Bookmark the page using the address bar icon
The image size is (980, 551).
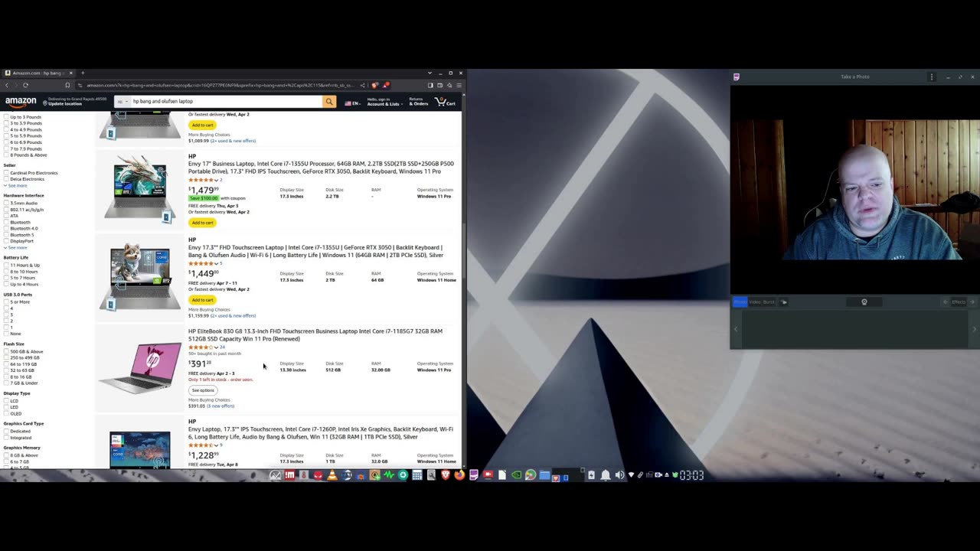click(67, 85)
